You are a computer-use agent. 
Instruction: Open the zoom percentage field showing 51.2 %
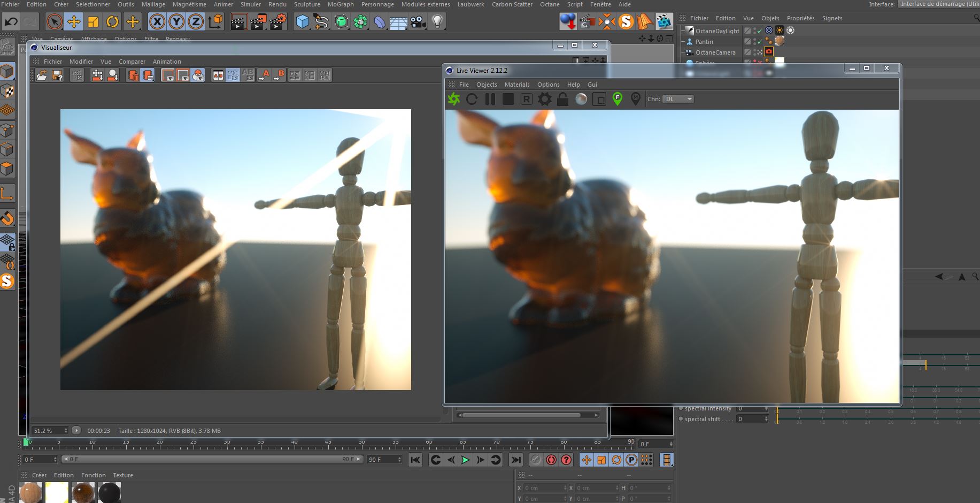pyautogui.click(x=50, y=431)
